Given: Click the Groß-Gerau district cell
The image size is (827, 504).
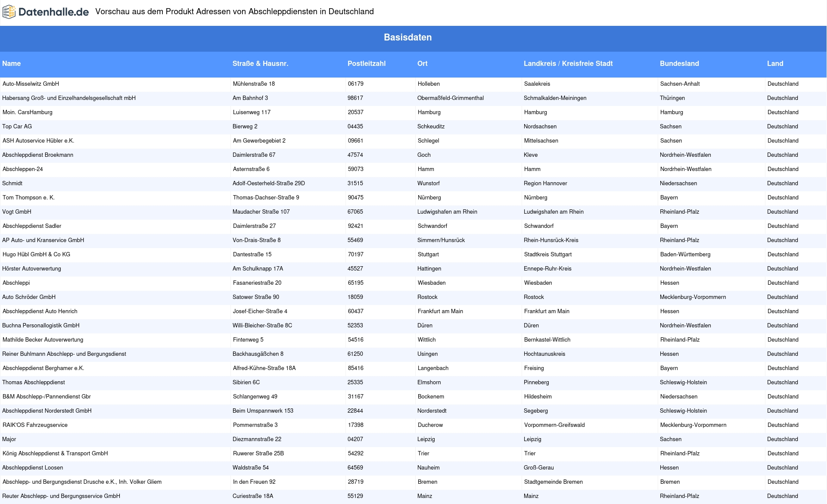Looking at the screenshot, I should (539, 468).
